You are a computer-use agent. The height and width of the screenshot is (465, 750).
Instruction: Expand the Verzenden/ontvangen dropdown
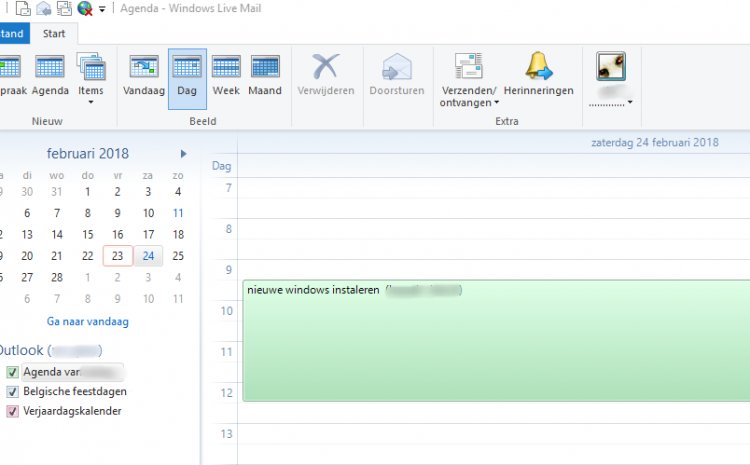click(x=469, y=101)
